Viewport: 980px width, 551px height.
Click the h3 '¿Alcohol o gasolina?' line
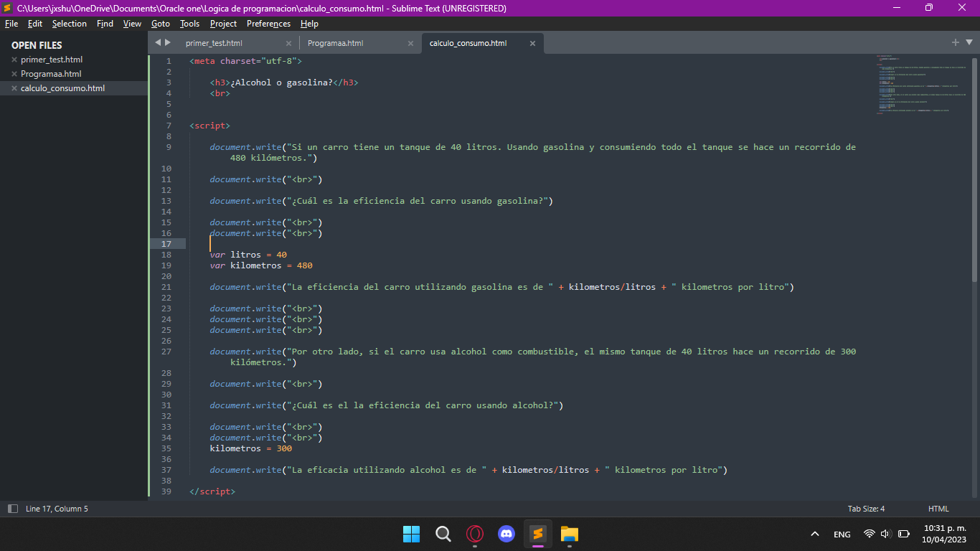click(x=284, y=83)
